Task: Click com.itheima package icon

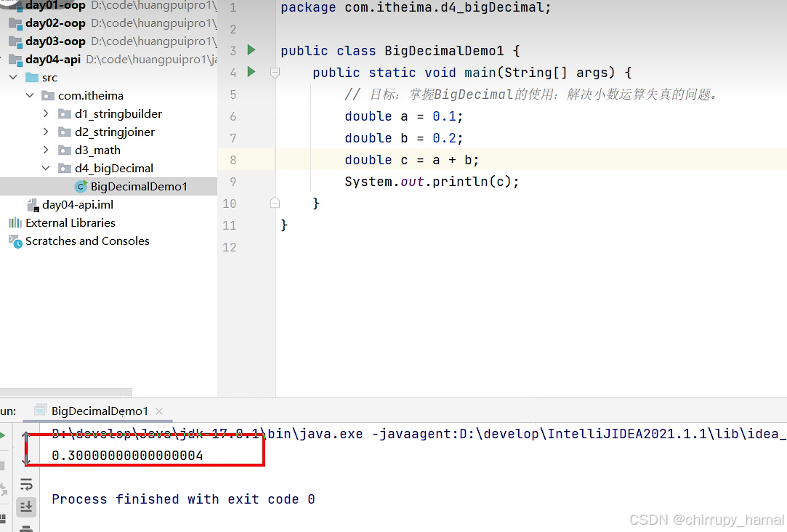Action: [48, 95]
